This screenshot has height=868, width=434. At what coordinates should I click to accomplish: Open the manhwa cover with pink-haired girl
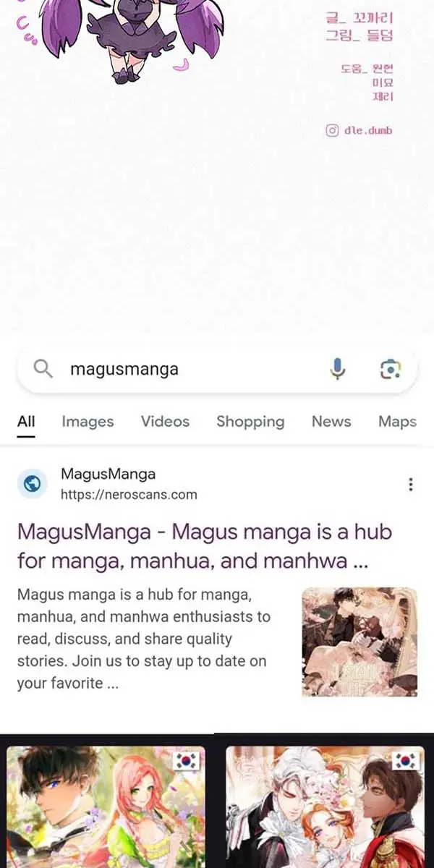tap(106, 807)
